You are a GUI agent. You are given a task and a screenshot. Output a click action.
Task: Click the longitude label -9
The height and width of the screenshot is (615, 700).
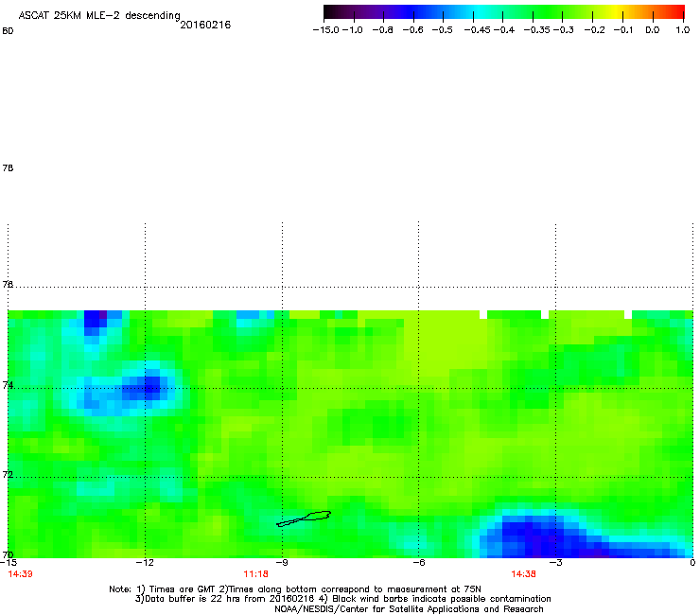[282, 563]
